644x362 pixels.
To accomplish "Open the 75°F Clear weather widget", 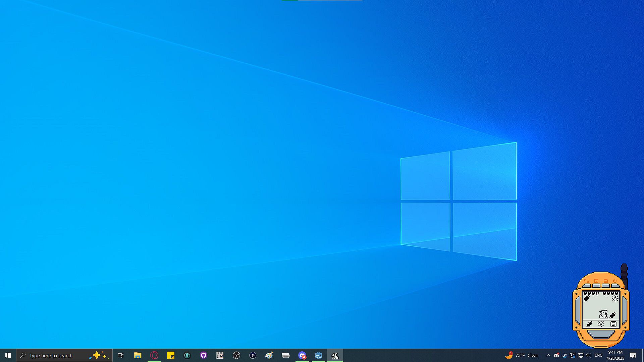I will [522, 355].
